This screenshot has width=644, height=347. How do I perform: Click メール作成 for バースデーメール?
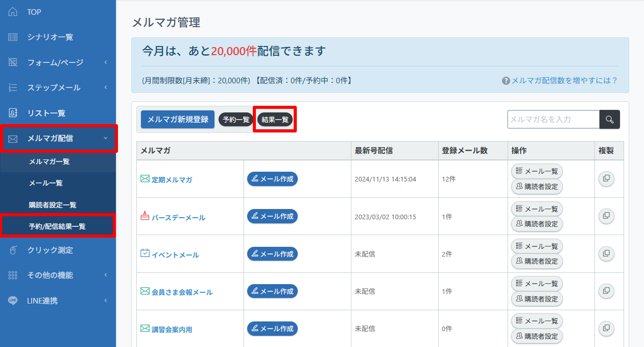[272, 216]
